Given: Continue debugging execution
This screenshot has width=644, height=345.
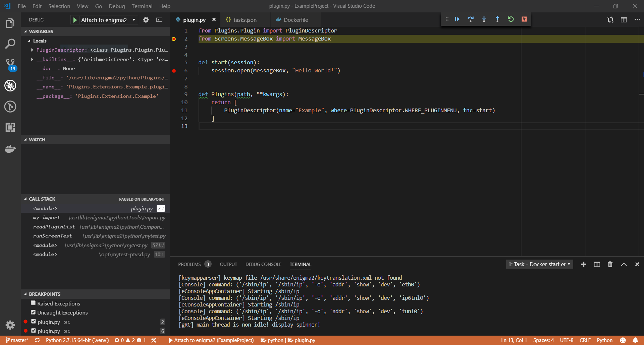Looking at the screenshot, I should pos(457,19).
